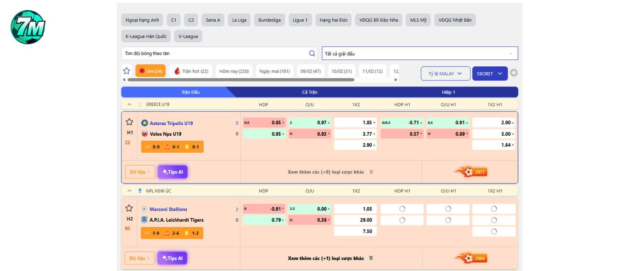Viewport: 644px width, 271px height.
Task: Click the fireball 2977 hot icon
Action: 471,172
